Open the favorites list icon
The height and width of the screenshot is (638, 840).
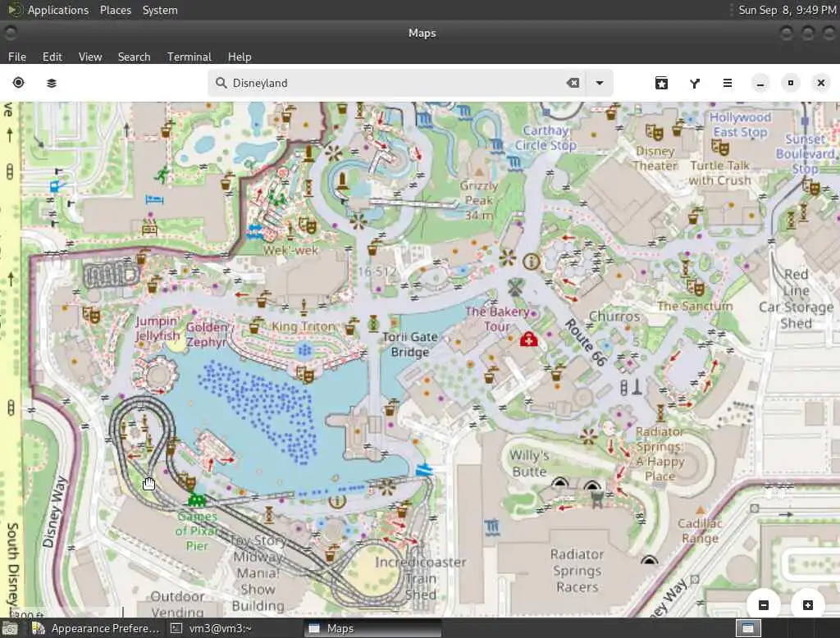pos(662,83)
